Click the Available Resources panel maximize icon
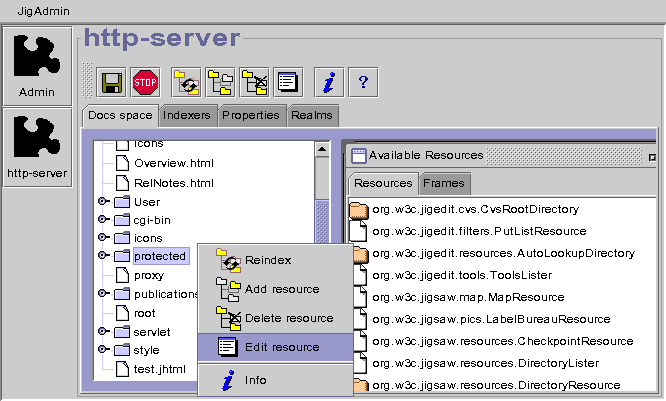666x401 pixels. point(652,157)
